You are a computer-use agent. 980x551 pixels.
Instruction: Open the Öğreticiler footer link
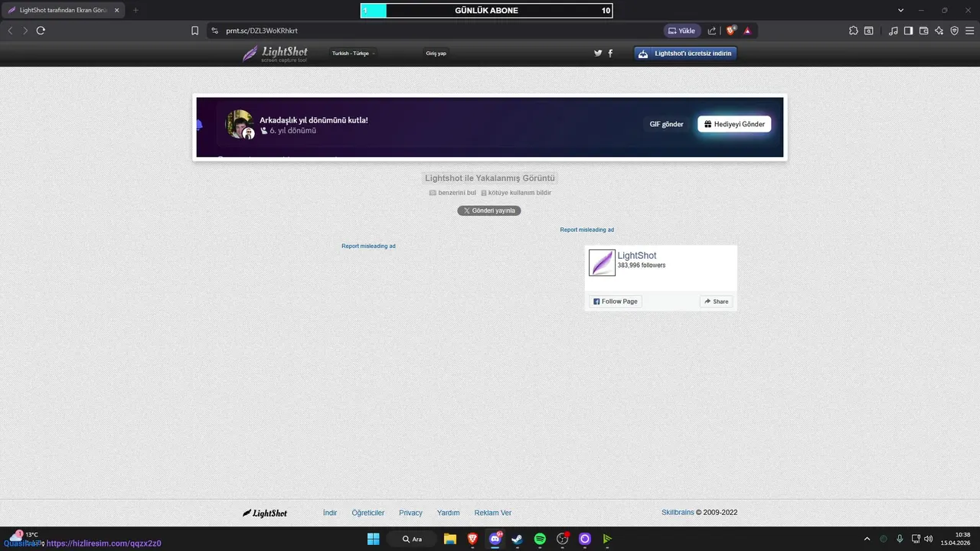[368, 513]
